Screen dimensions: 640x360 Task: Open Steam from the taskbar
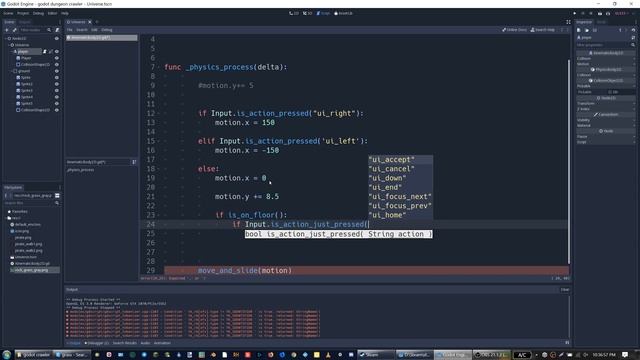(x=376, y=355)
